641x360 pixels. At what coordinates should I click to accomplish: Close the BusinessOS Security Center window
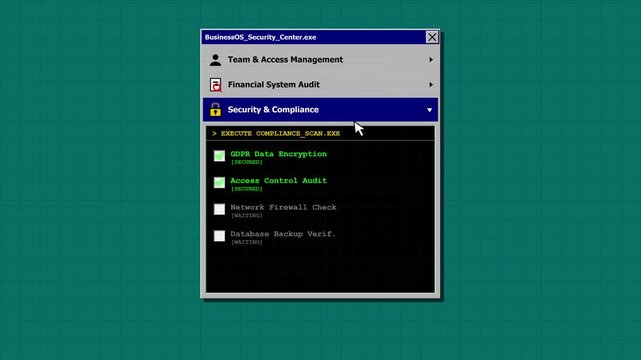tap(432, 37)
